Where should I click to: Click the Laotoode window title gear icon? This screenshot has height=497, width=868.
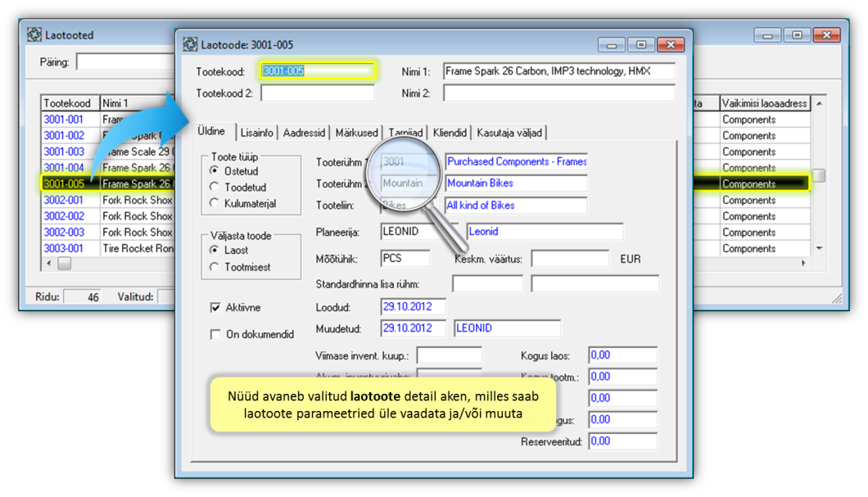coord(190,44)
